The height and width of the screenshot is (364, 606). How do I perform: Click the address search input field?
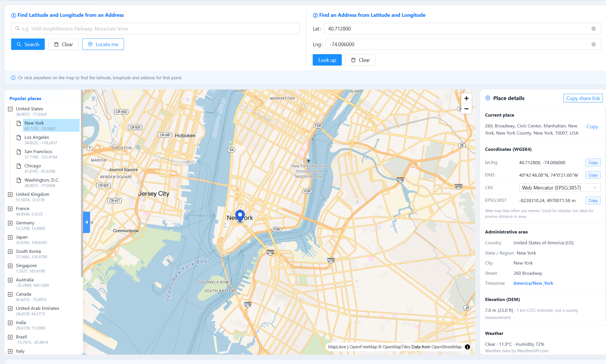[x=155, y=29]
